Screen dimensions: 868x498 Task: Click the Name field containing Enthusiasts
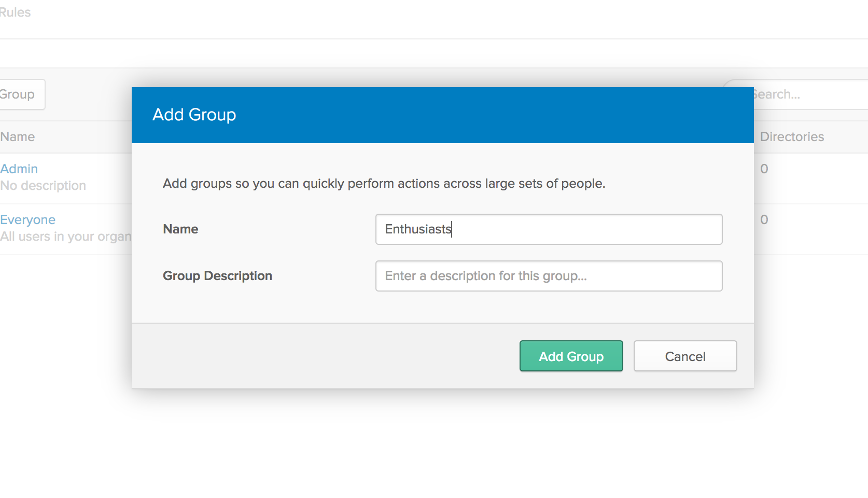click(549, 229)
